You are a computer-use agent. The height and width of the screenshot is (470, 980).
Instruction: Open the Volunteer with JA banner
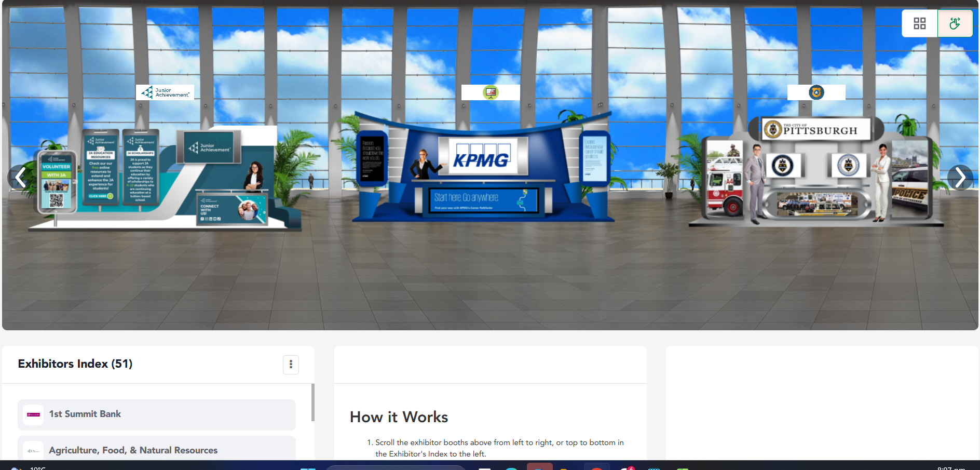coord(56,182)
